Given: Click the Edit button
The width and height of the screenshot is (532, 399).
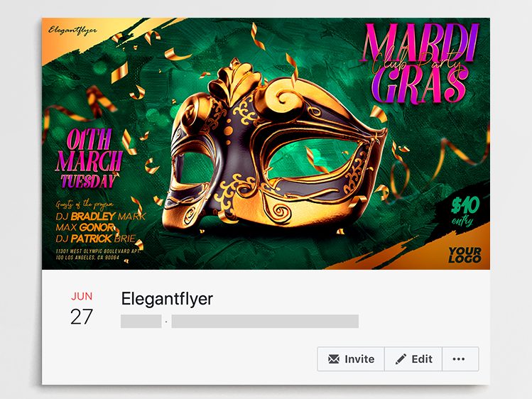Looking at the screenshot, I should click(x=413, y=359).
